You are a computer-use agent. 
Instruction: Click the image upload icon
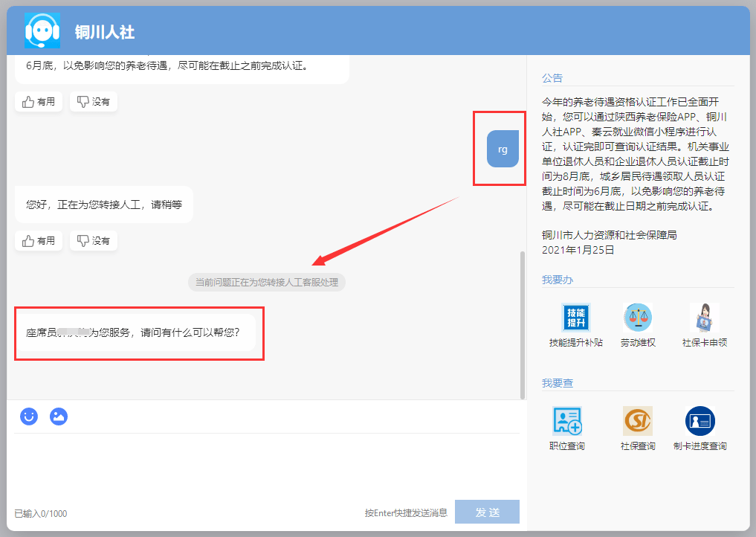click(59, 417)
